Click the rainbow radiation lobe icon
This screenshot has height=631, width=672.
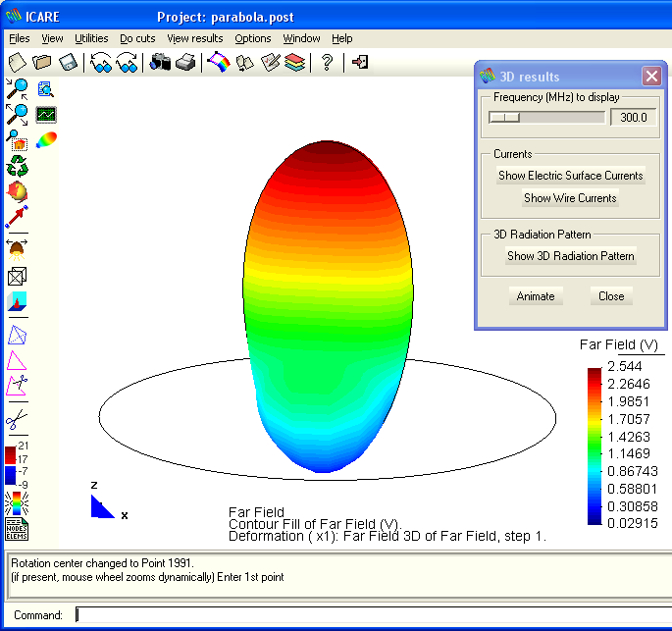coord(46,140)
